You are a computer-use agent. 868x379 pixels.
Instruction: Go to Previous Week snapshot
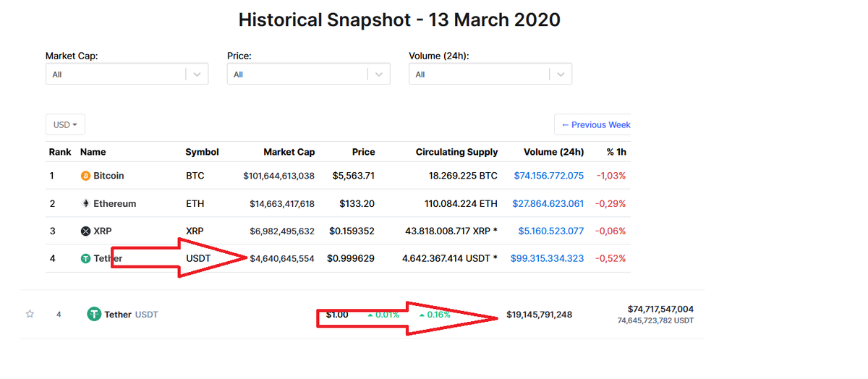(x=595, y=124)
